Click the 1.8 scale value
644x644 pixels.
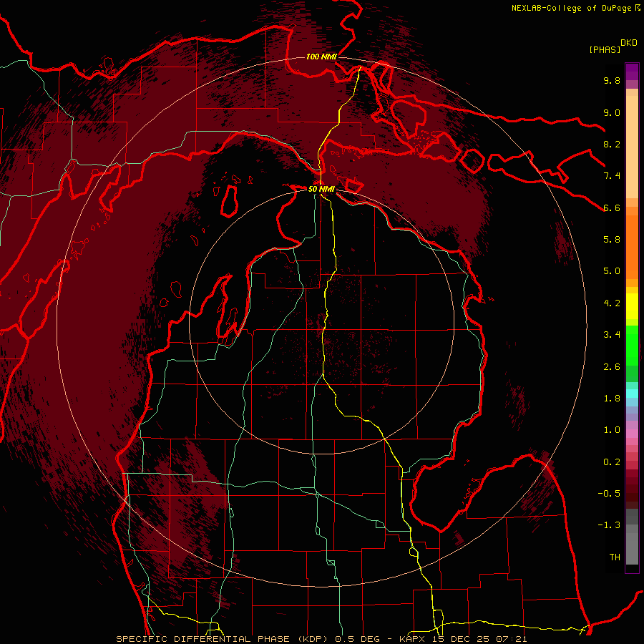click(612, 399)
